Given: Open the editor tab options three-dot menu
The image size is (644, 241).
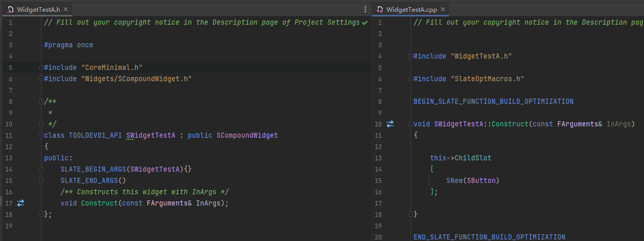Looking at the screenshot, I should [365, 9].
